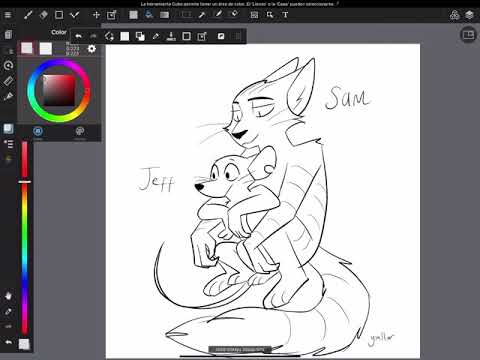Open the Layers stack icon
Viewport: 480px width, 360px height.
coord(469,15)
